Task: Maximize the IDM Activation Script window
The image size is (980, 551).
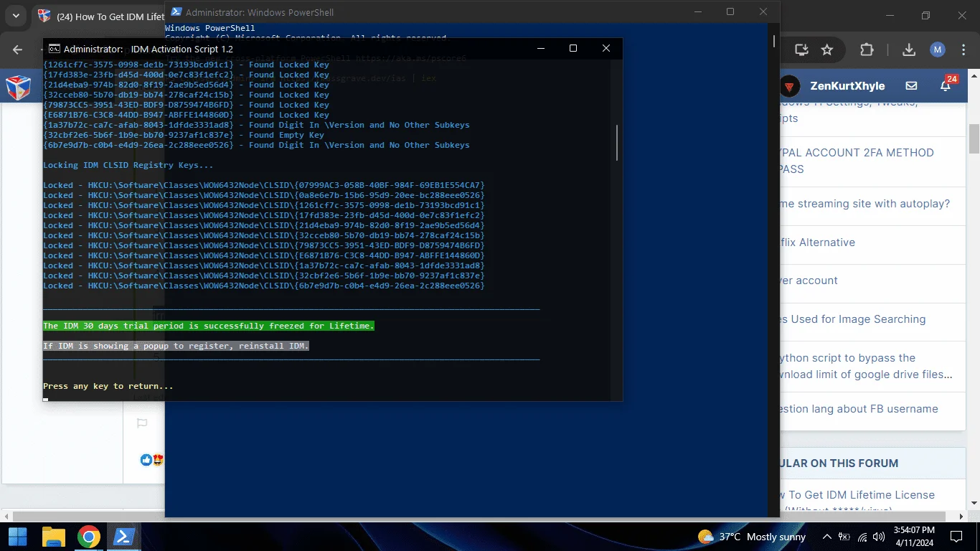Action: point(573,49)
